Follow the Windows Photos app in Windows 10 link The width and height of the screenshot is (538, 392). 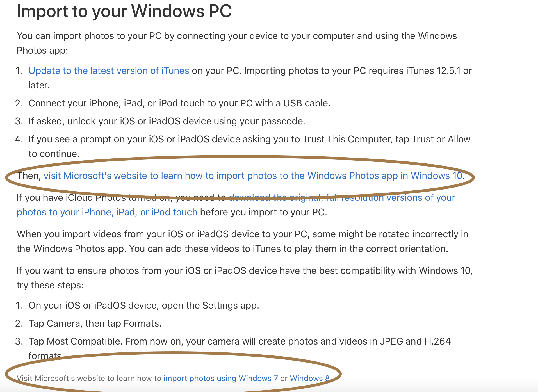click(253, 176)
